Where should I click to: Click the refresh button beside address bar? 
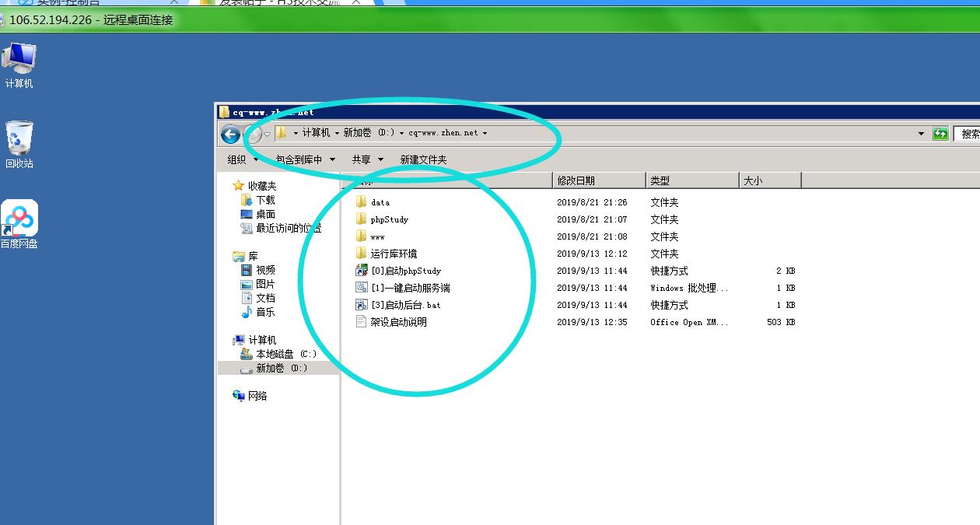(941, 134)
